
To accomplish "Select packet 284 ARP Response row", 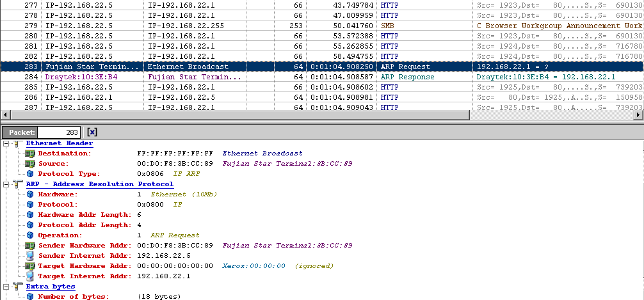I will [322, 77].
